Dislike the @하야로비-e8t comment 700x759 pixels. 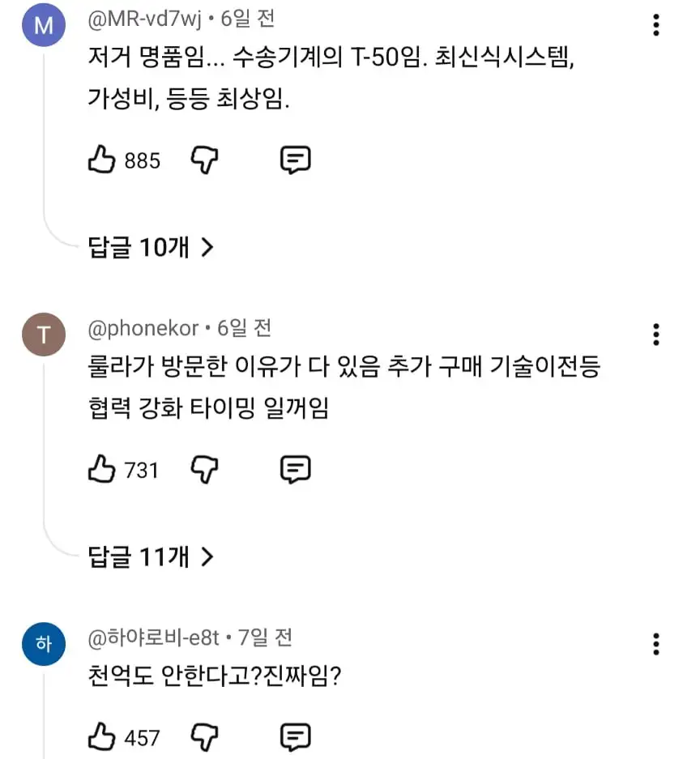(204, 737)
